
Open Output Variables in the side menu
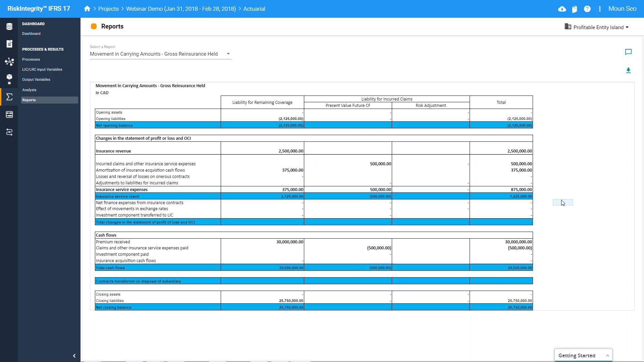[x=36, y=80]
